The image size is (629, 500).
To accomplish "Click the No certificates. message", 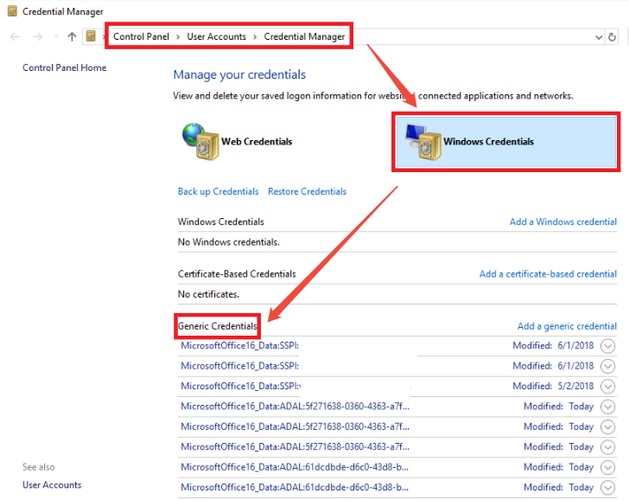I will [209, 294].
